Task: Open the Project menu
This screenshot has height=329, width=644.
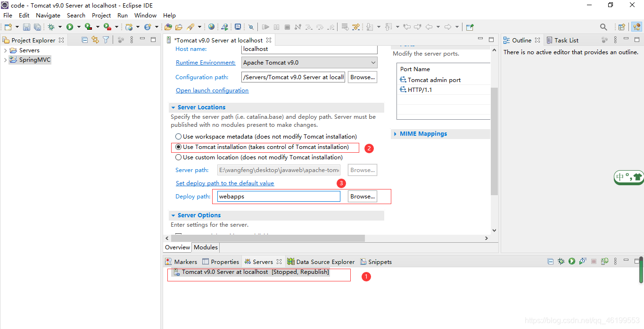Action: point(101,15)
